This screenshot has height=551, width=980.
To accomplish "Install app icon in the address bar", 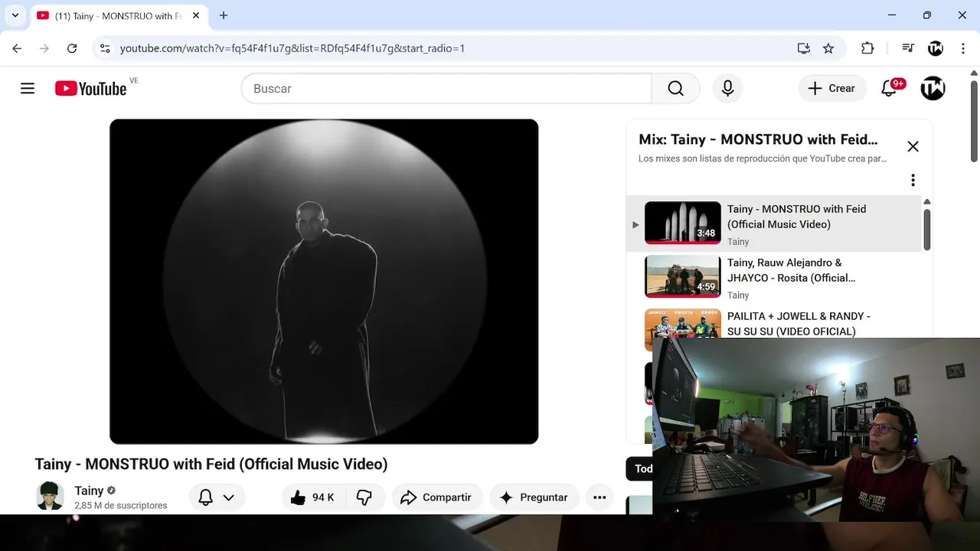I will (803, 48).
